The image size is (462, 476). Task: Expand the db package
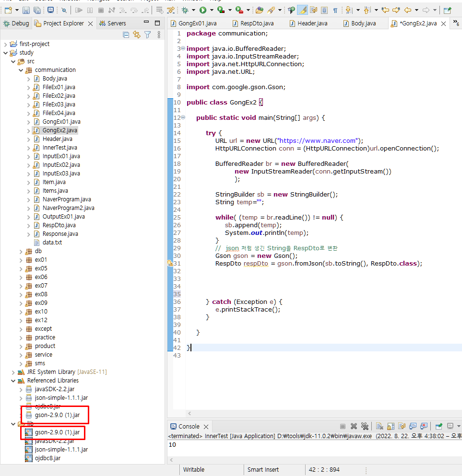pos(21,251)
